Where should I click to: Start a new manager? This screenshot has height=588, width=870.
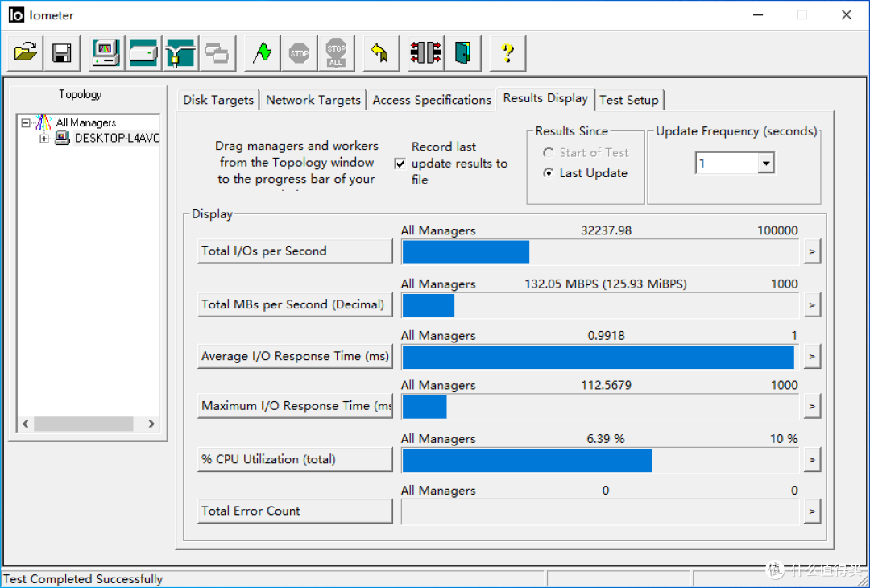click(x=106, y=53)
